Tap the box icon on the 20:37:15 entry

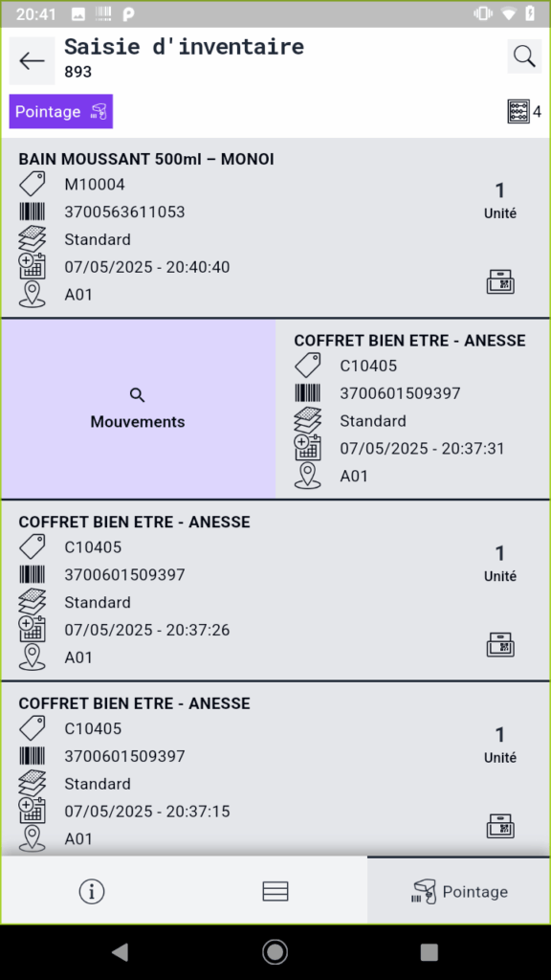point(500,826)
